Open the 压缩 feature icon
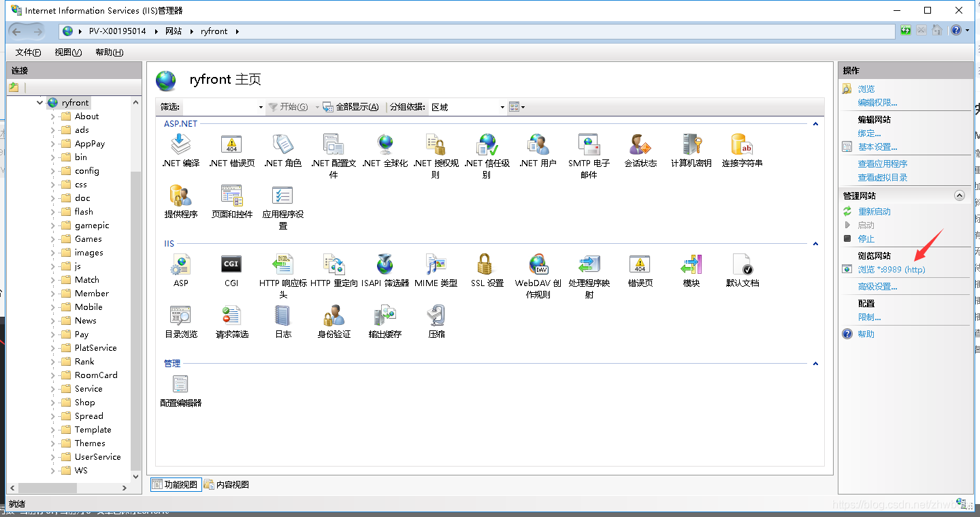This screenshot has height=517, width=980. point(436,322)
